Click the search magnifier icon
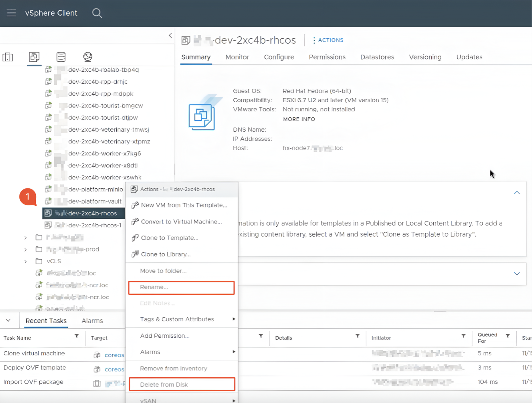The image size is (532, 403). [x=97, y=13]
